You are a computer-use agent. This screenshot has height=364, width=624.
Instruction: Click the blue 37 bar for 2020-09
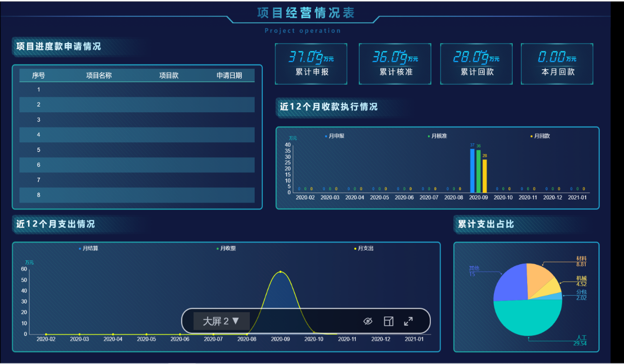tap(472, 170)
